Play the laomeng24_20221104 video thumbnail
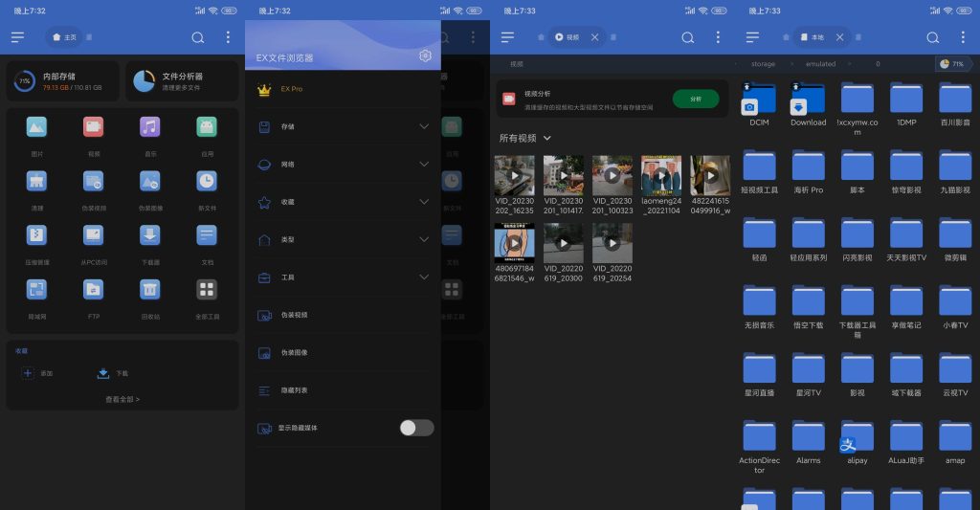Viewport: 980px width, 510px height. click(x=661, y=176)
